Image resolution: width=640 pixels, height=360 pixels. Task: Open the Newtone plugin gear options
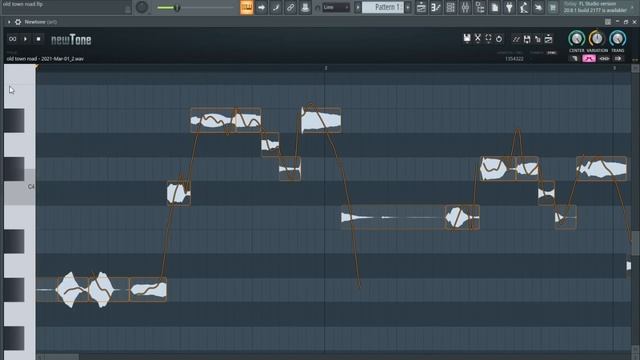pos(18,22)
